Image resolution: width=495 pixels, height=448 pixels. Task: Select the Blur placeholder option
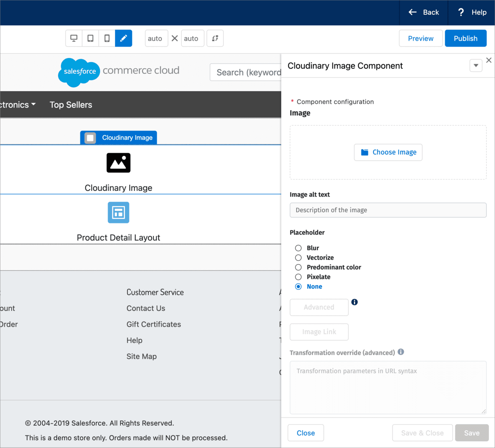298,248
